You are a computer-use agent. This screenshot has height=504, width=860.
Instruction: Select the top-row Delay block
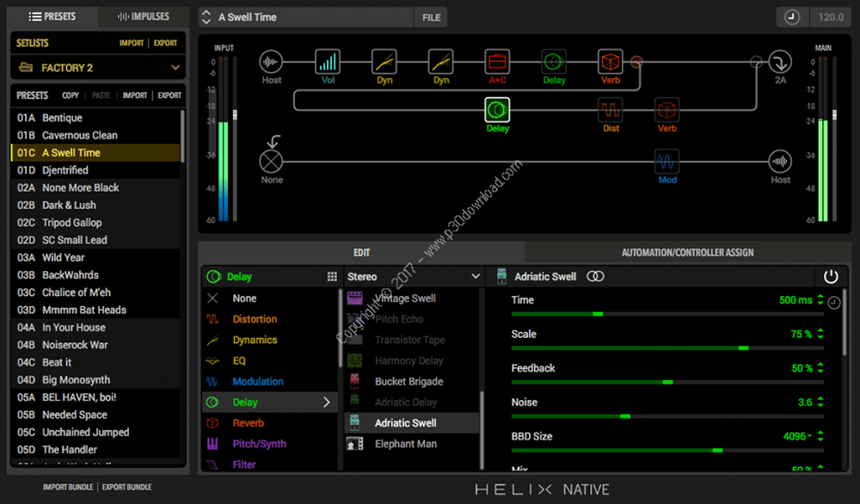[x=554, y=62]
